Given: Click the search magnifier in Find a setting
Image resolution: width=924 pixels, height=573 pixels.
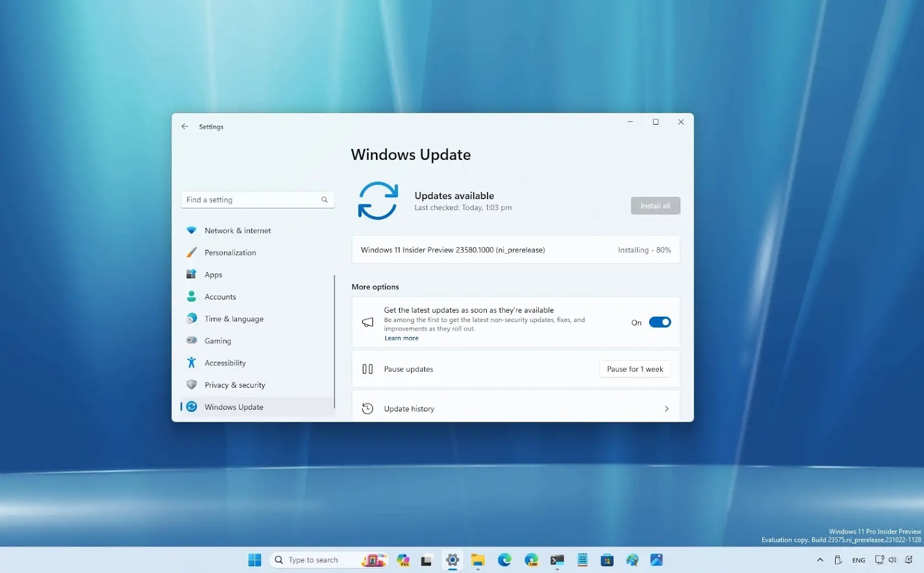Looking at the screenshot, I should pyautogui.click(x=325, y=200).
